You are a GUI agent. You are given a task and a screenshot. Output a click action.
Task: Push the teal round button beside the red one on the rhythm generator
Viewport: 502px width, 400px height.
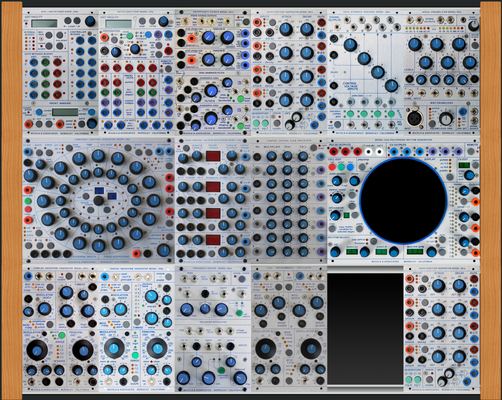tap(341, 167)
